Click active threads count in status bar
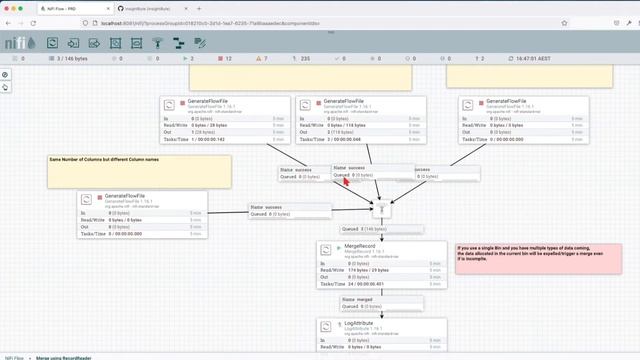The image size is (640, 360). pyautogui.click(x=19, y=59)
